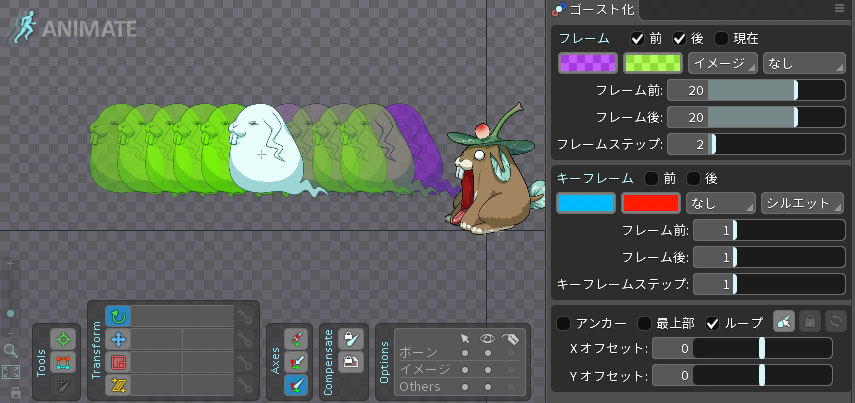Open the シルエット dropdown
Image resolution: width=855 pixels, height=403 pixels.
pyautogui.click(x=802, y=203)
